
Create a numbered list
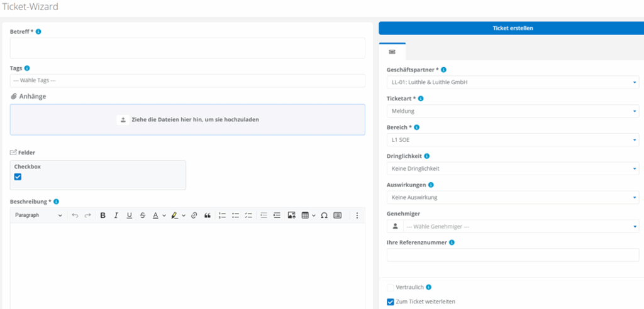pyautogui.click(x=222, y=215)
